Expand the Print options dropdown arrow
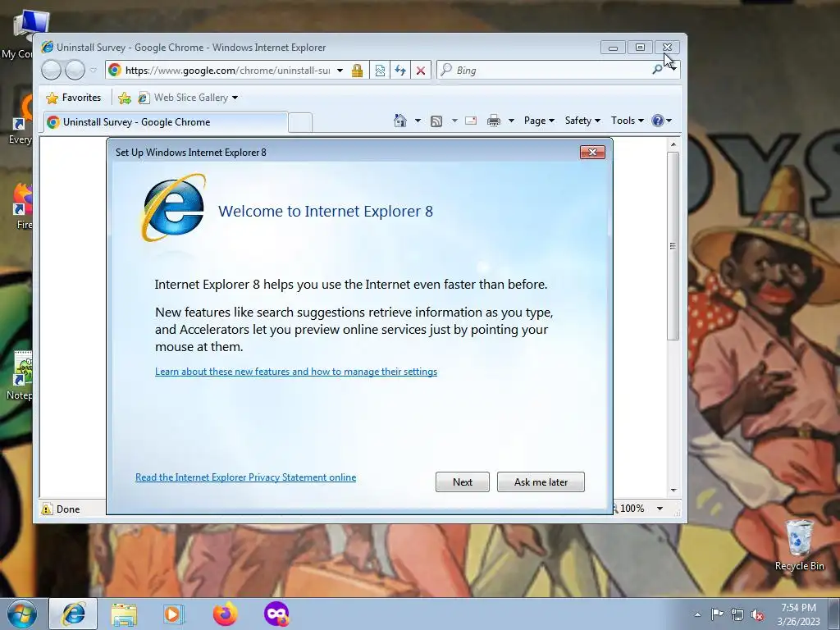This screenshot has width=840, height=630. 511,121
